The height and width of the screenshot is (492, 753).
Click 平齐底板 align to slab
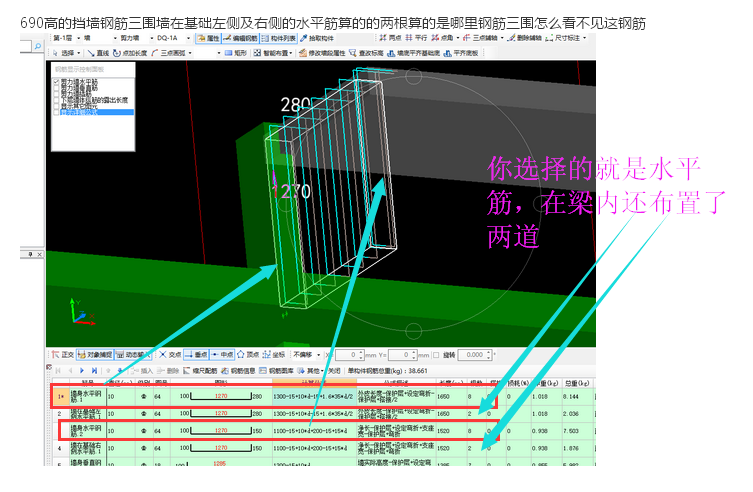pyautogui.click(x=461, y=53)
